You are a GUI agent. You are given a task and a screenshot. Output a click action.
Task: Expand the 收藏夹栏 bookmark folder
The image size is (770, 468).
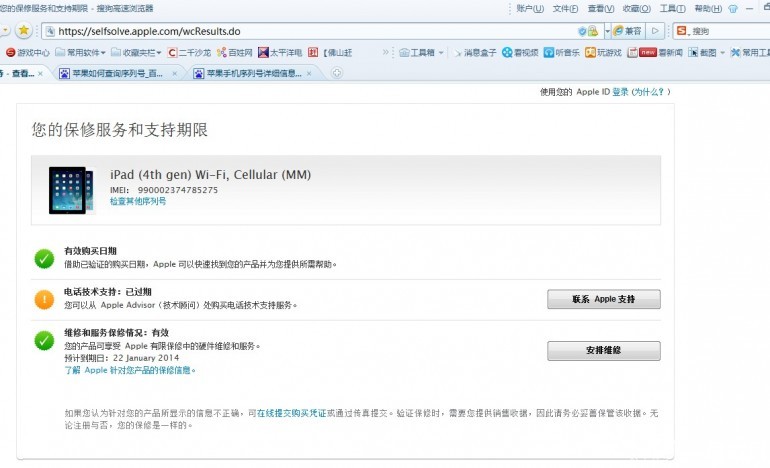(x=137, y=52)
